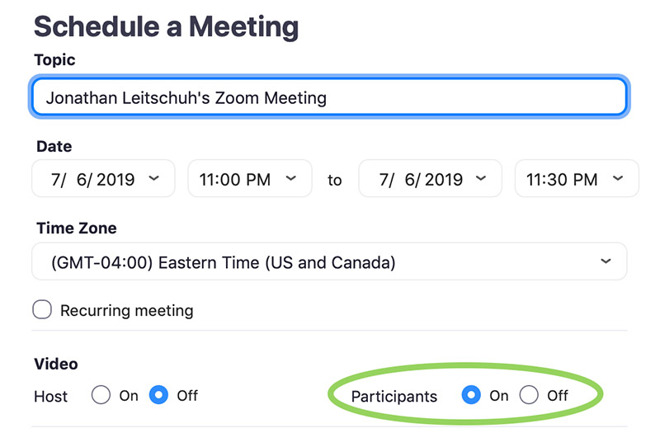Click the chevron beside 11:30 PM

[x=618, y=178]
